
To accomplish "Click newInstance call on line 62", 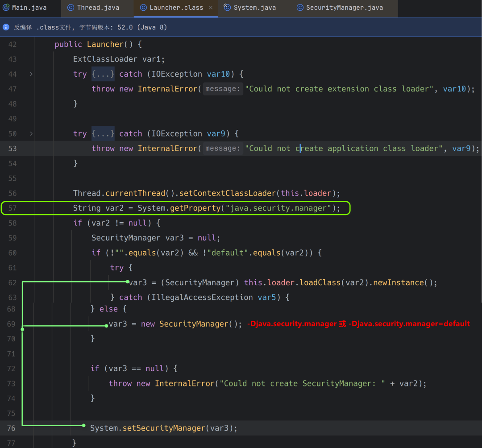I will 399,283.
